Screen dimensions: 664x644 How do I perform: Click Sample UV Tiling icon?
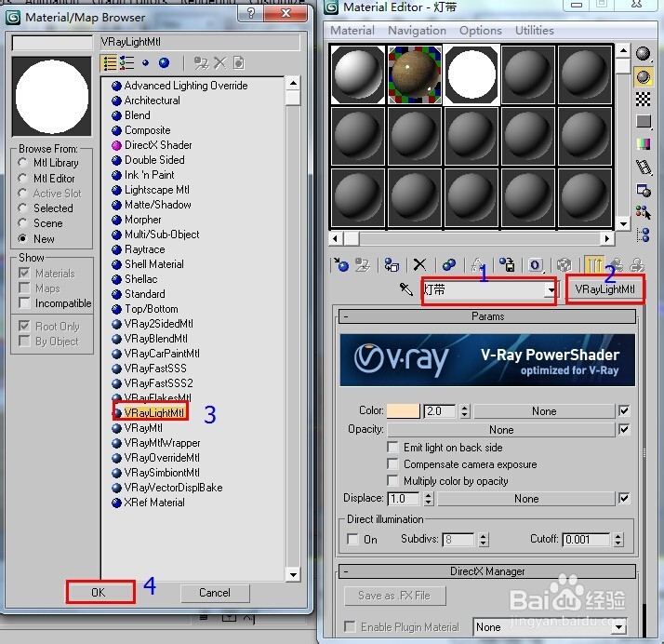click(643, 122)
